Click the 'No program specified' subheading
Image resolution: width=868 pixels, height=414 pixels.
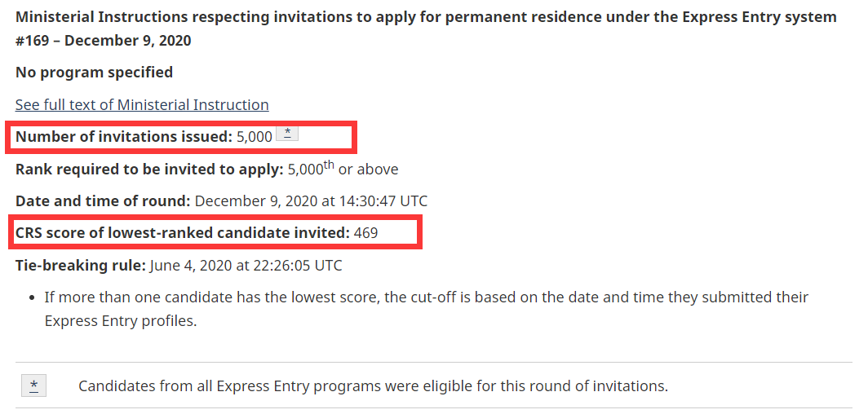[94, 73]
